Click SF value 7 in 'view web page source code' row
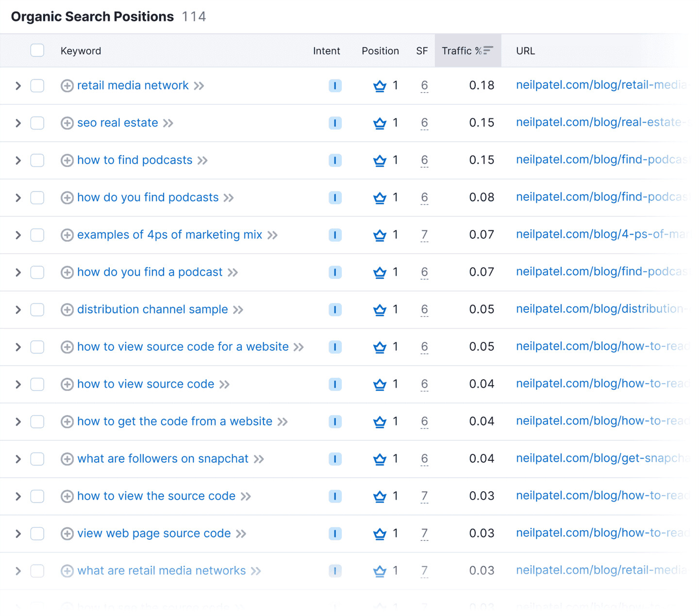This screenshot has width=699, height=616. click(424, 534)
